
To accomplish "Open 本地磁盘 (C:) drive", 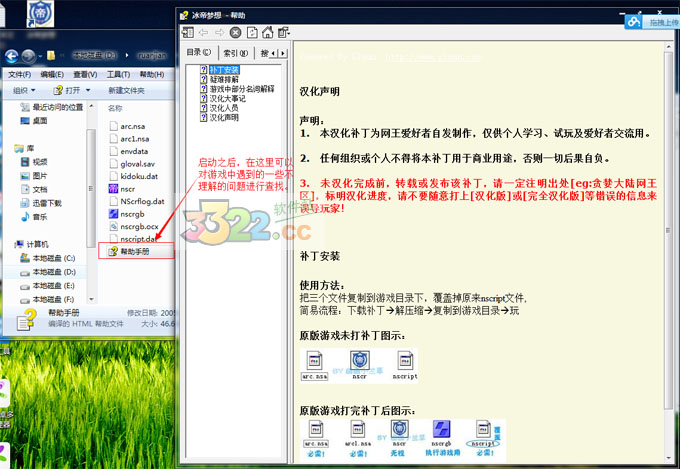I will [x=48, y=258].
